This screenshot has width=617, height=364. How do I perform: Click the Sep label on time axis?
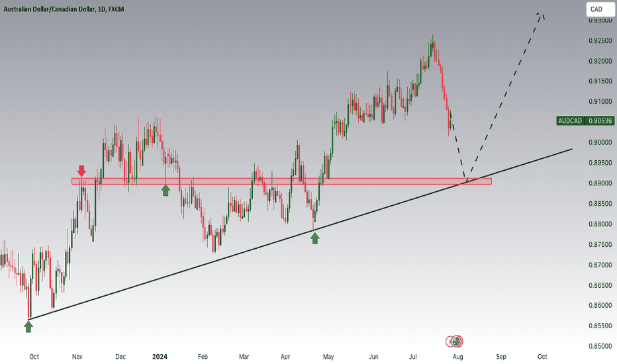(x=501, y=357)
